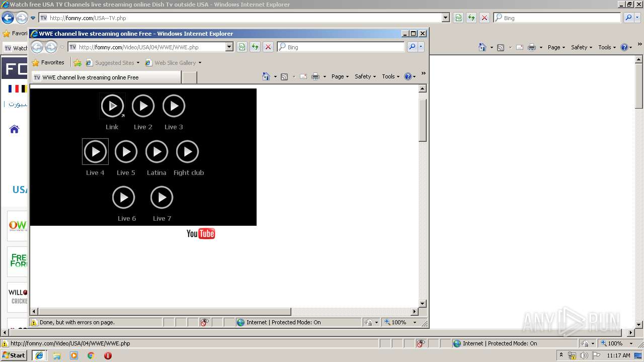Open Windows Explorer folder taskbar icon
This screenshot has height=362, width=644.
(x=57, y=355)
